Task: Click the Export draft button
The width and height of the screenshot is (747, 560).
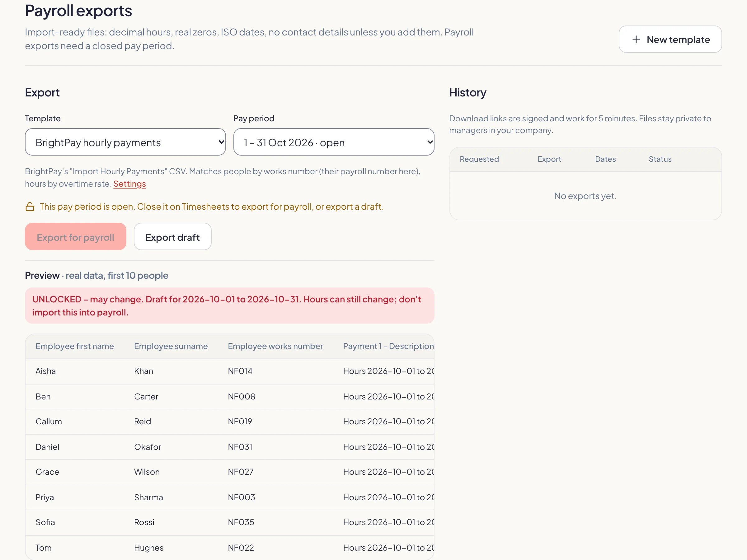Action: [172, 237]
